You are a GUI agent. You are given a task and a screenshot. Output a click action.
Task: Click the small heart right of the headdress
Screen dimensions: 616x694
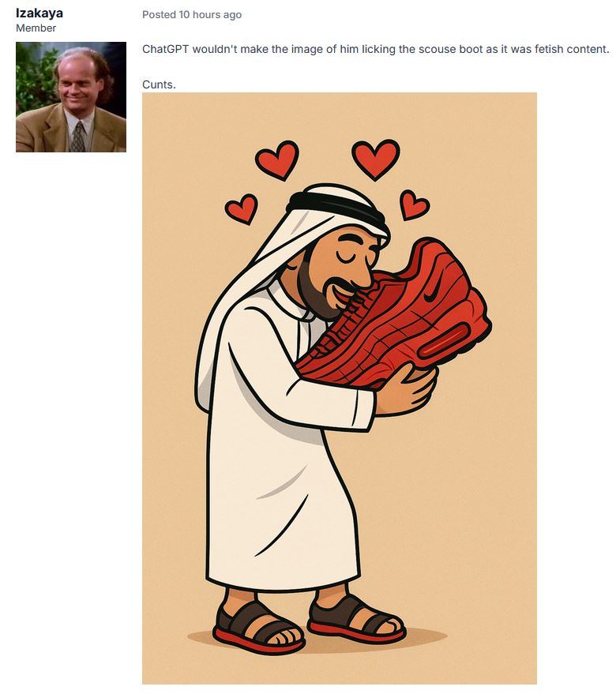(414, 205)
